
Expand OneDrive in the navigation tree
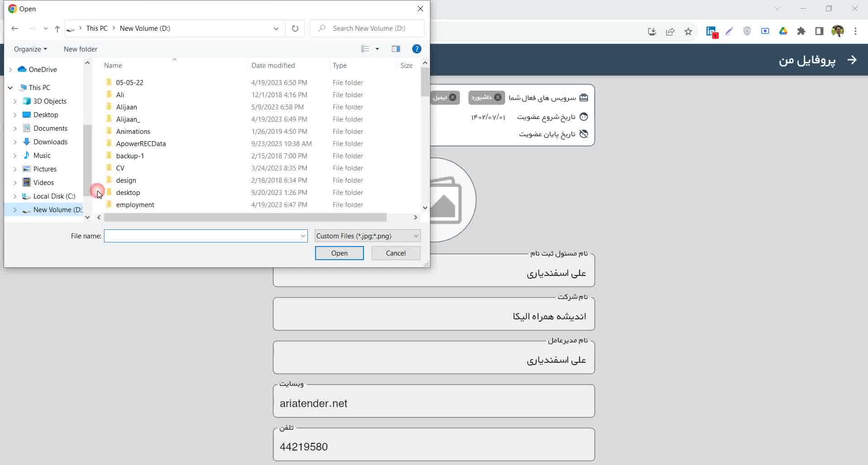10,70
